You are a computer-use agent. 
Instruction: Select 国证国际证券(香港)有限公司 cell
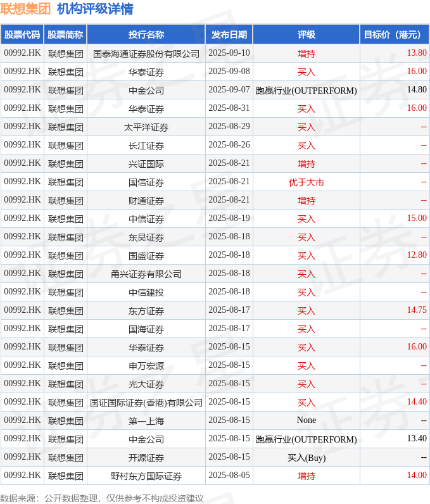coord(146,403)
